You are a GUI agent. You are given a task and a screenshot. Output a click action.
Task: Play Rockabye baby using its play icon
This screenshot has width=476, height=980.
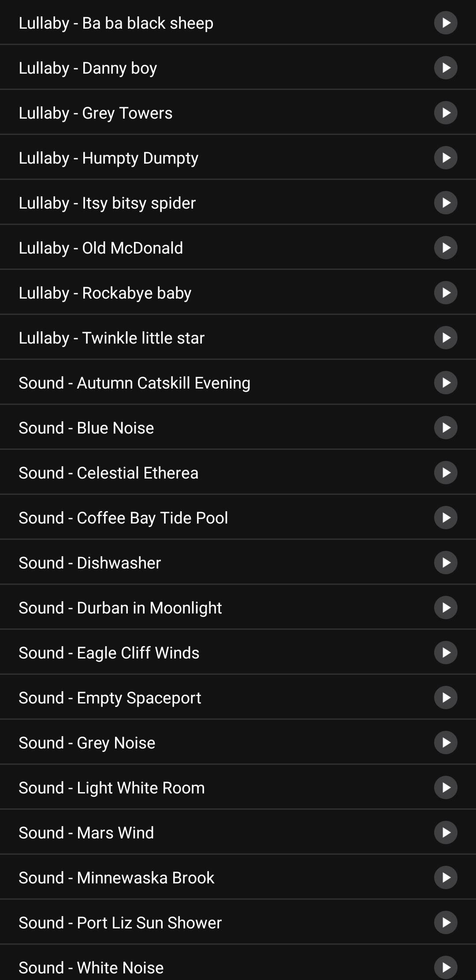tap(446, 292)
